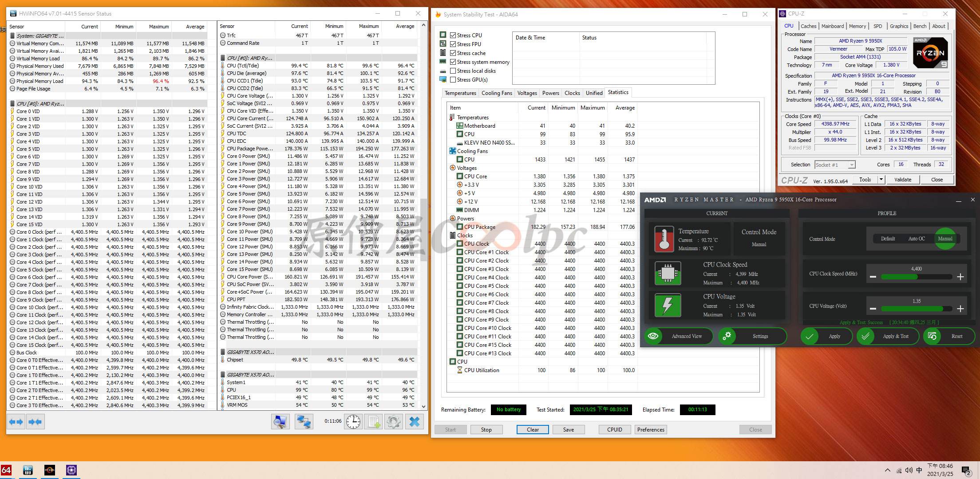Click the gears icon for Ryzen Master Settings
980x479 pixels.
pos(727,336)
